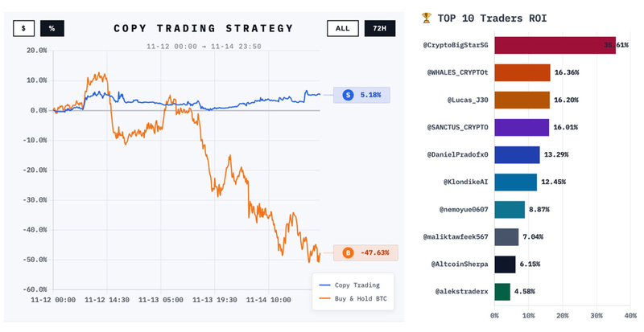Click the green @alekstraderx ROI bar
Viewport: 644px width, 332px height.
pos(502,291)
